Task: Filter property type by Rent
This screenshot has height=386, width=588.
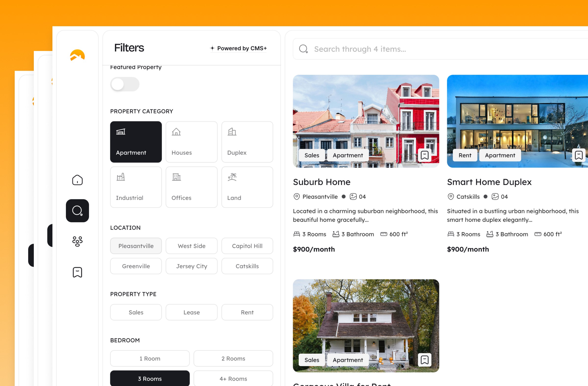Action: point(247,312)
